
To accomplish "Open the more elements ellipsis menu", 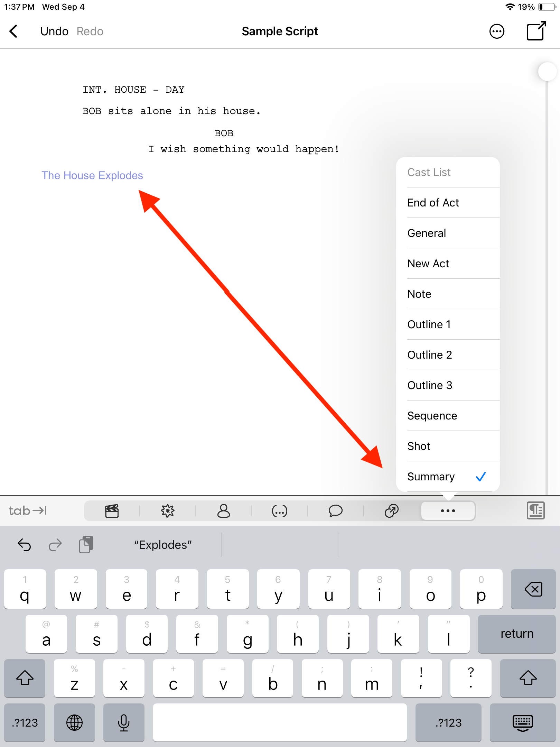I will [448, 511].
